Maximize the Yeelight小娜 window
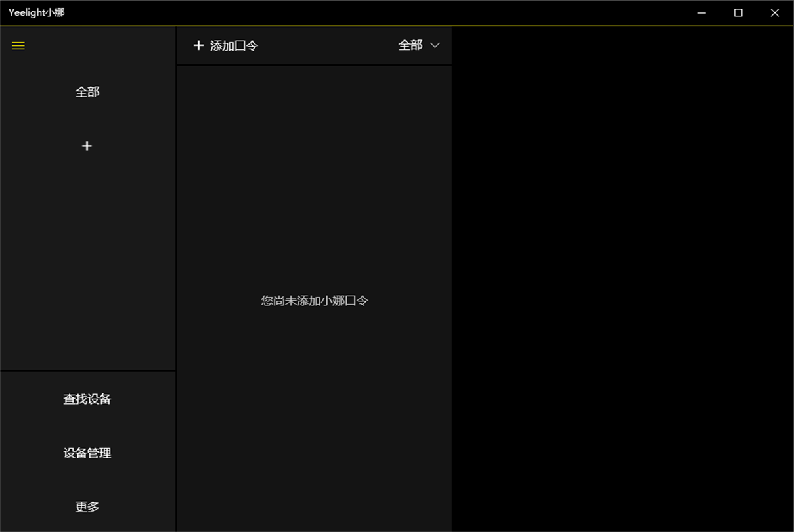Viewport: 794px width, 532px height. coord(738,13)
